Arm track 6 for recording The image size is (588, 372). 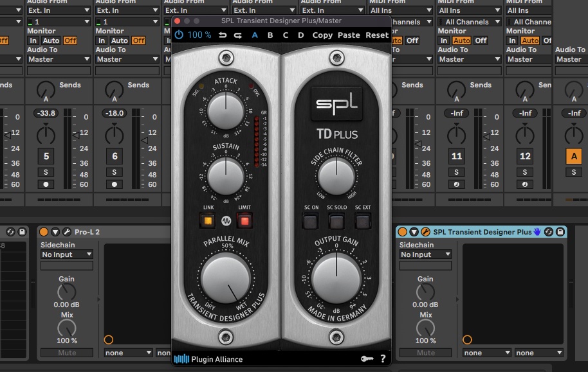click(x=115, y=184)
